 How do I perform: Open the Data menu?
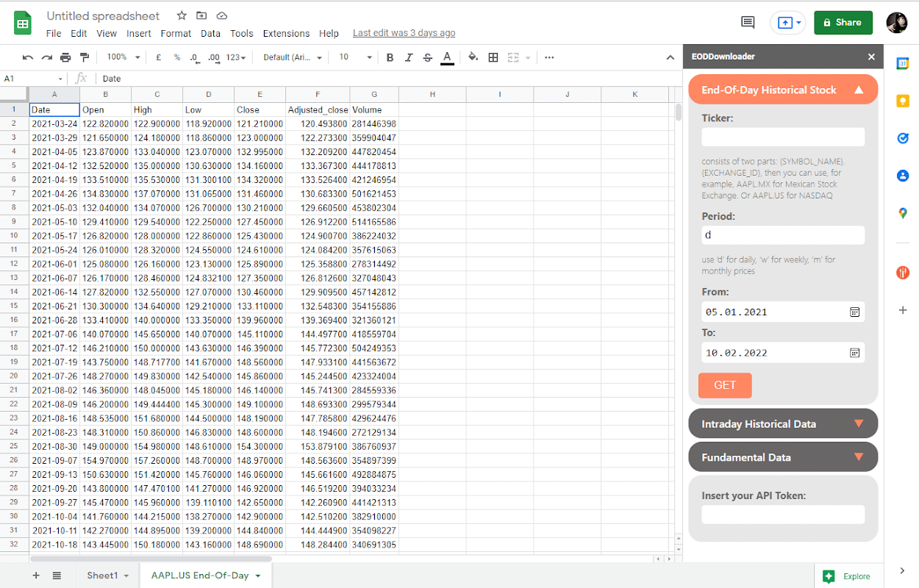click(x=210, y=33)
